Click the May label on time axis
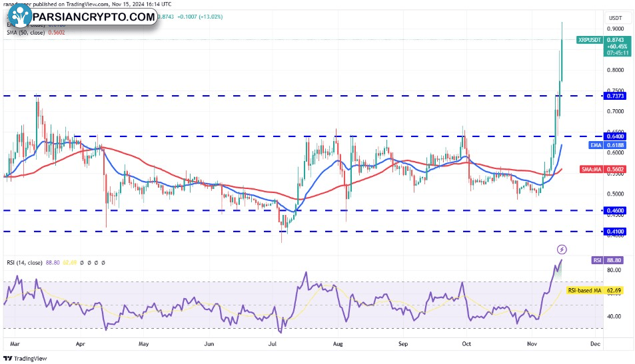Image resolution: width=635 pixels, height=364 pixels. [143, 344]
